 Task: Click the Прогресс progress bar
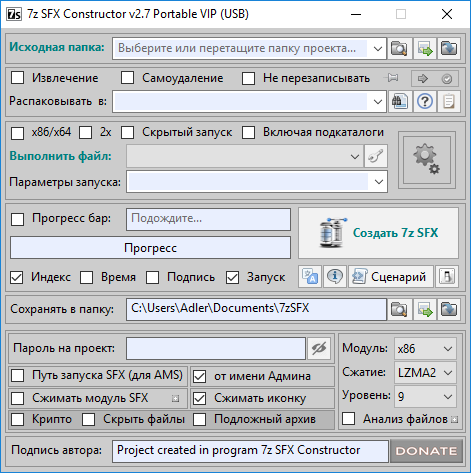point(150,248)
